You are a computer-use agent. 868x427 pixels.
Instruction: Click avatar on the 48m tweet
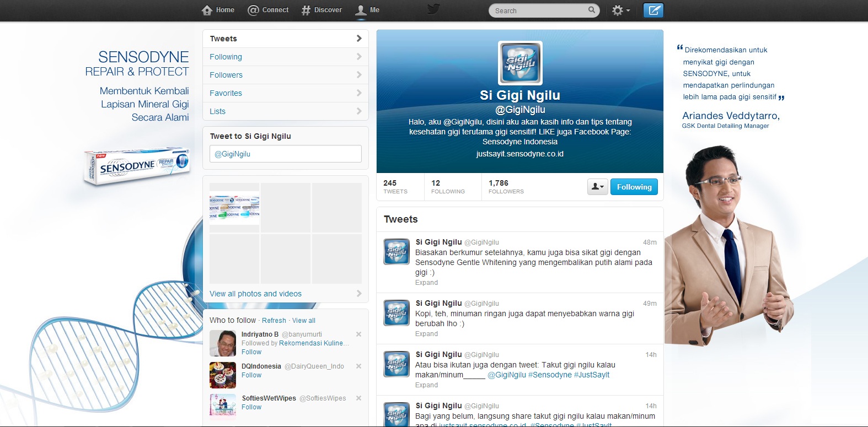pos(397,252)
